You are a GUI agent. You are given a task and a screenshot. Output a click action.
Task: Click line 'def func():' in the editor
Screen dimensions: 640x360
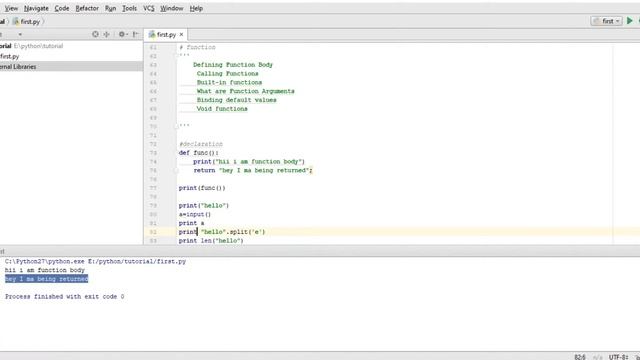[198, 153]
